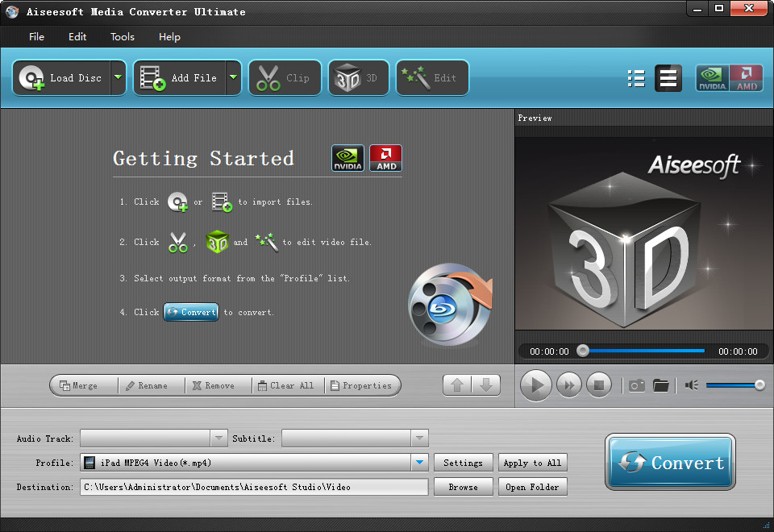Viewport: 774px width, 532px height.
Task: Click the Rename button
Action: pos(152,385)
